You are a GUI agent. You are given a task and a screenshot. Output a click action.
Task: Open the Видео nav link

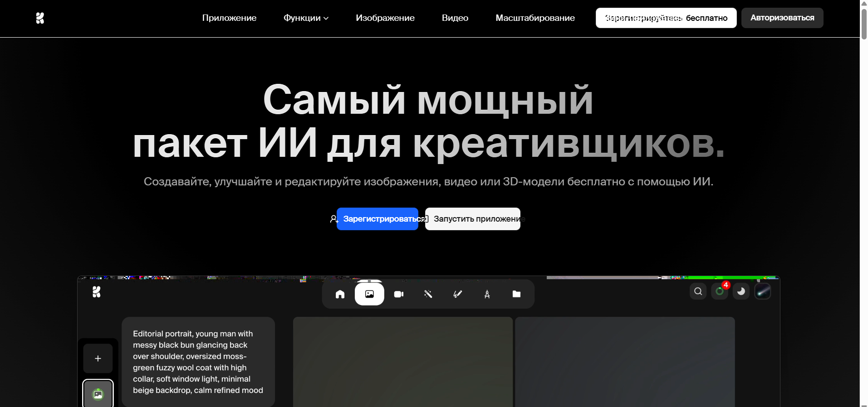point(455,18)
